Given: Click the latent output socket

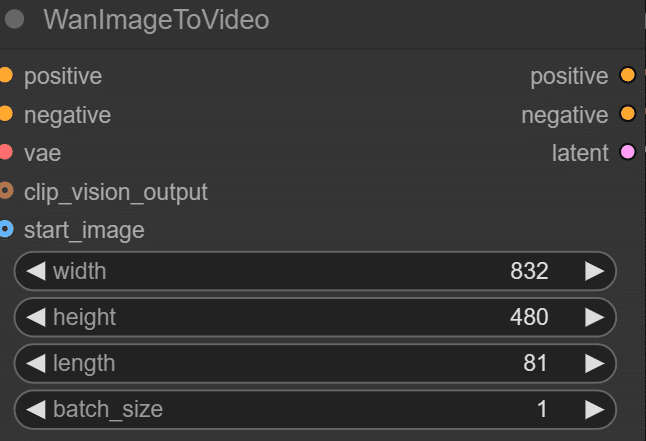Looking at the screenshot, I should (x=627, y=153).
